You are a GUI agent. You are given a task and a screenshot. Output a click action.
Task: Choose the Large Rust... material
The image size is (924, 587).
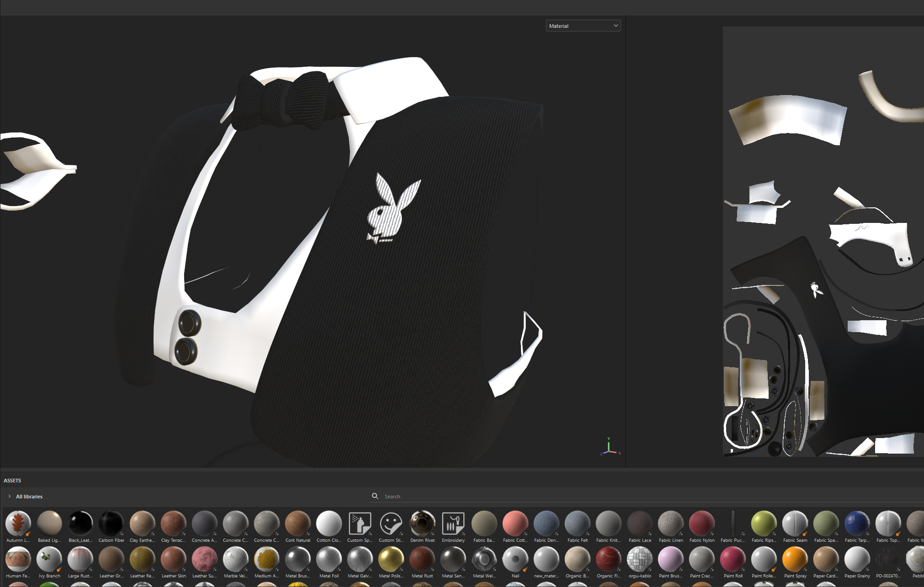point(80,559)
